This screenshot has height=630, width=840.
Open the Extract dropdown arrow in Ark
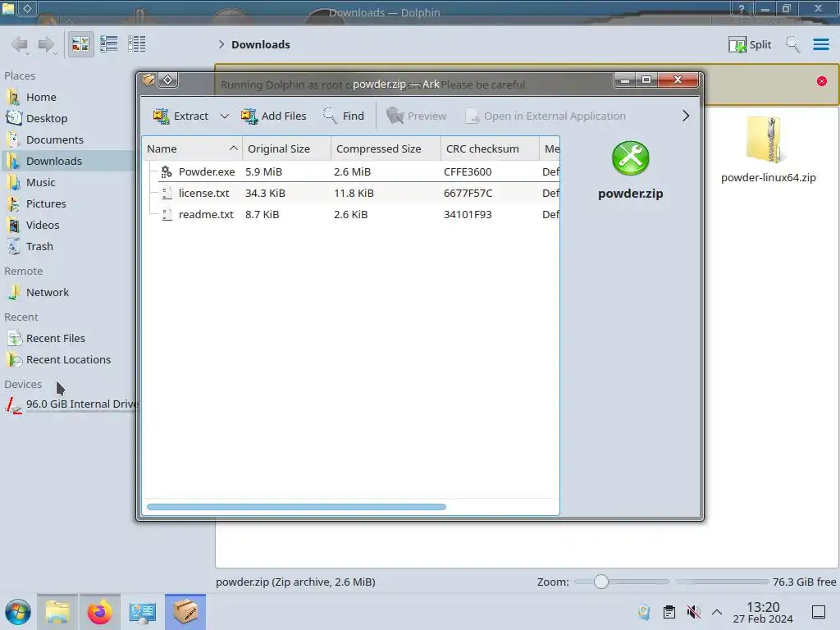pyautogui.click(x=225, y=116)
